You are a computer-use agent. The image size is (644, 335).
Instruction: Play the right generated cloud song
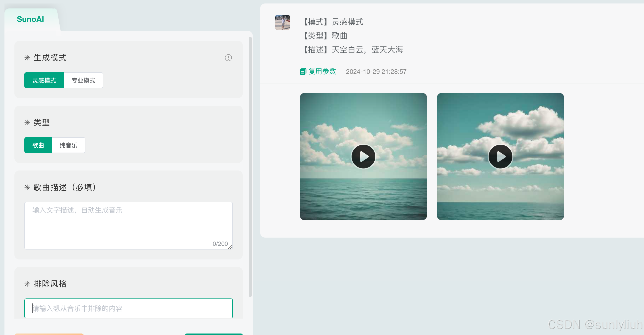[500, 157]
